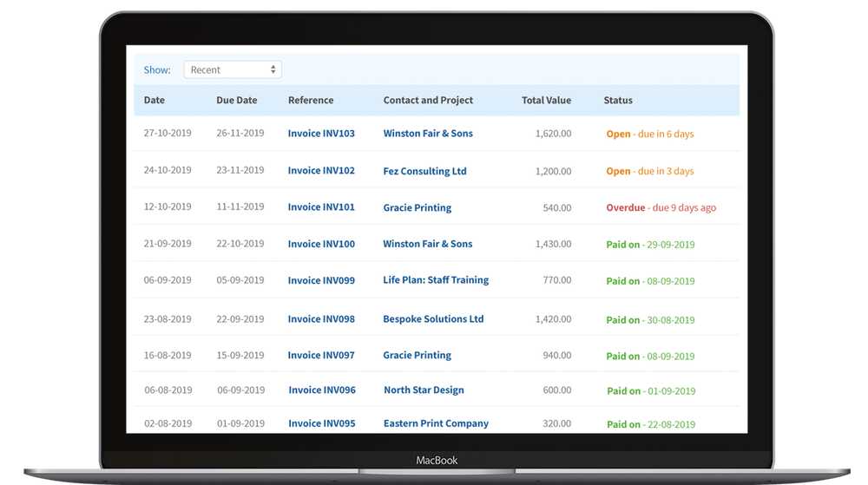The width and height of the screenshot is (868, 485).
Task: Click total value 1,420.00
Action: click(x=553, y=319)
